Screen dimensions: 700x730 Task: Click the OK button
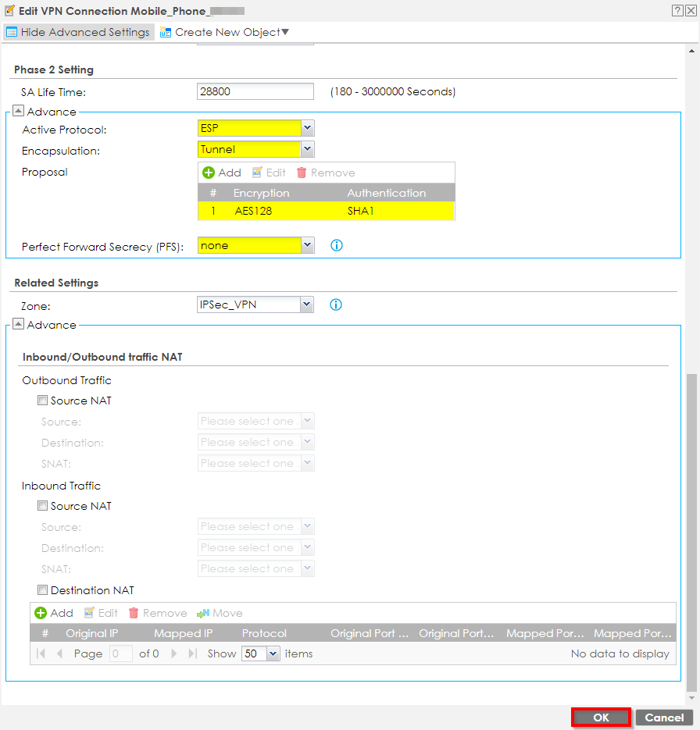click(x=601, y=718)
